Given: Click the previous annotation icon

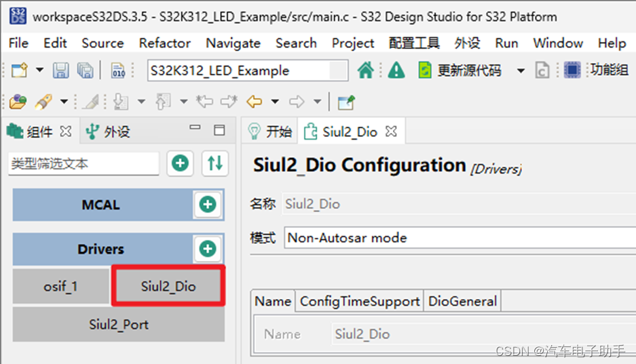Looking at the screenshot, I should pyautogui.click(x=163, y=102).
